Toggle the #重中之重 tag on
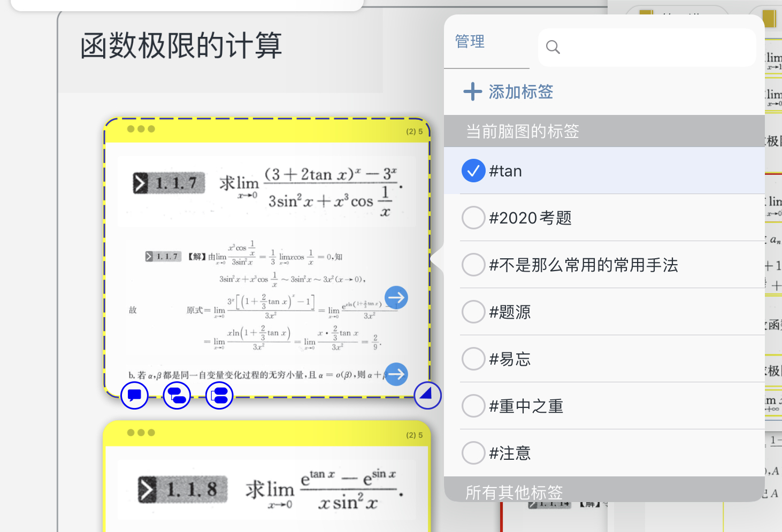The width and height of the screenshot is (782, 532). (473, 406)
